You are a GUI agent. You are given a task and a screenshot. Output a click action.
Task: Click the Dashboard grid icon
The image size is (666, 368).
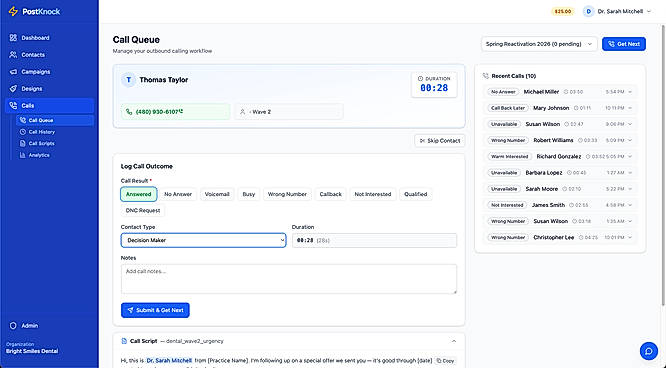13,38
